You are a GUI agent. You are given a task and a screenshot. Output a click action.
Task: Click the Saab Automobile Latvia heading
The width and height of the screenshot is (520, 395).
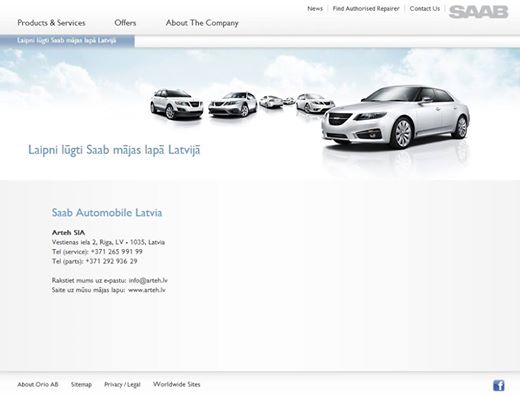click(107, 212)
